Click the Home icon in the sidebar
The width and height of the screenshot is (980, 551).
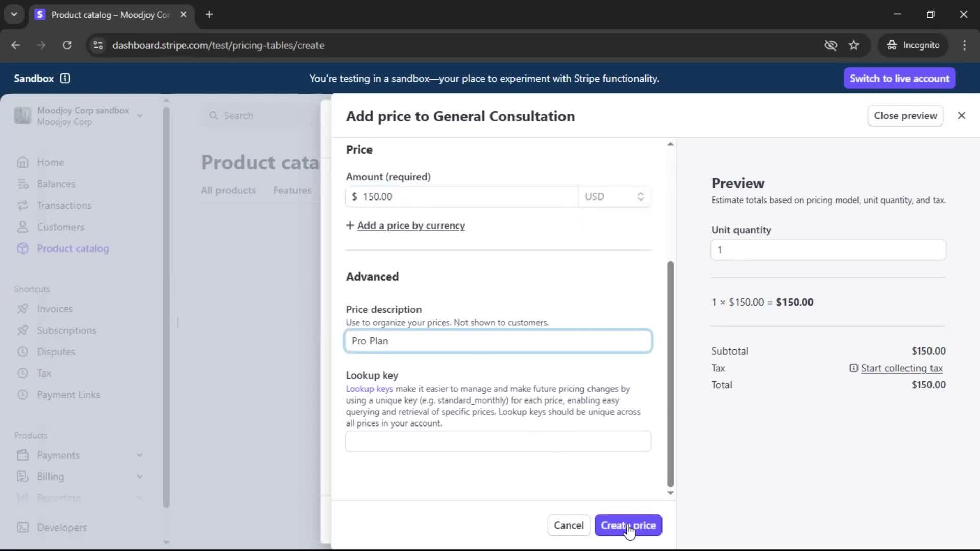22,162
